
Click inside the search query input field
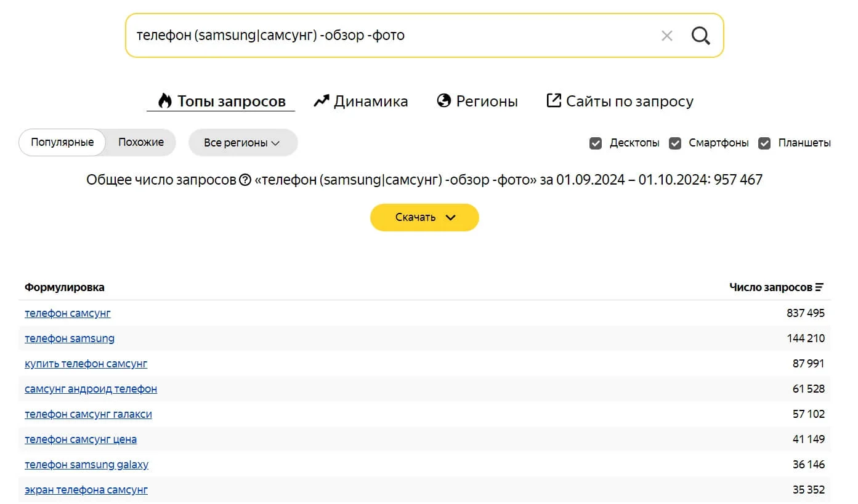[388, 36]
